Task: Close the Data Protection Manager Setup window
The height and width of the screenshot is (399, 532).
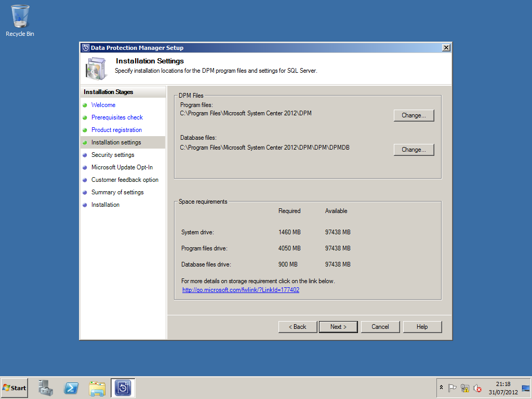Action: click(x=446, y=48)
